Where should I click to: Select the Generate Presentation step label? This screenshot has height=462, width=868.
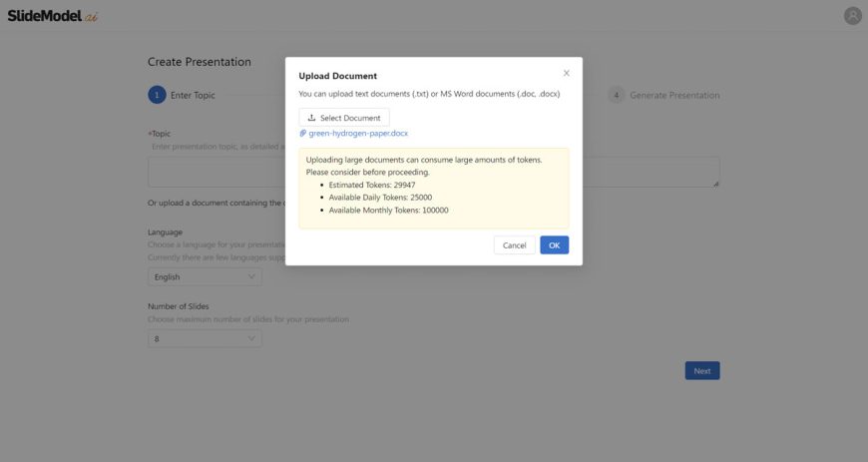tap(673, 96)
